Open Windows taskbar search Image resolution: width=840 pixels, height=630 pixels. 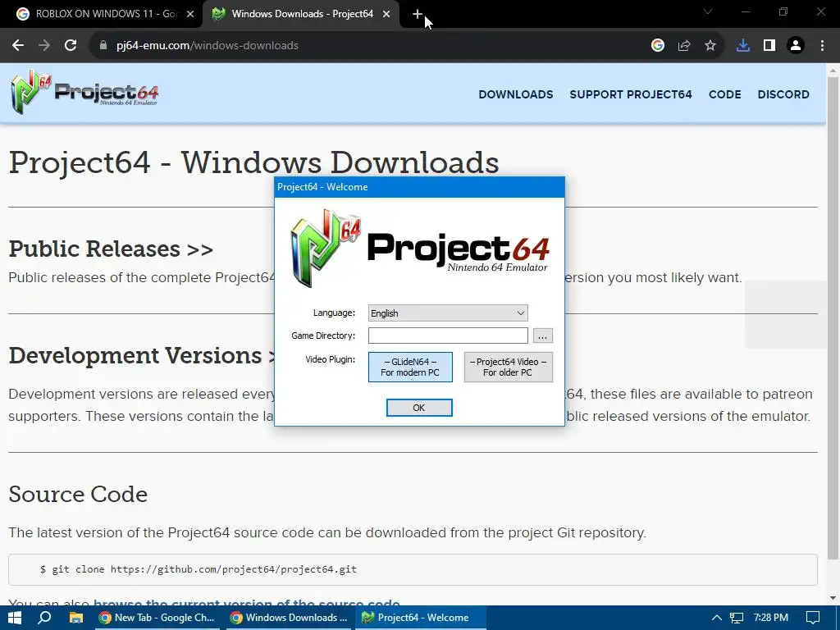tap(44, 618)
